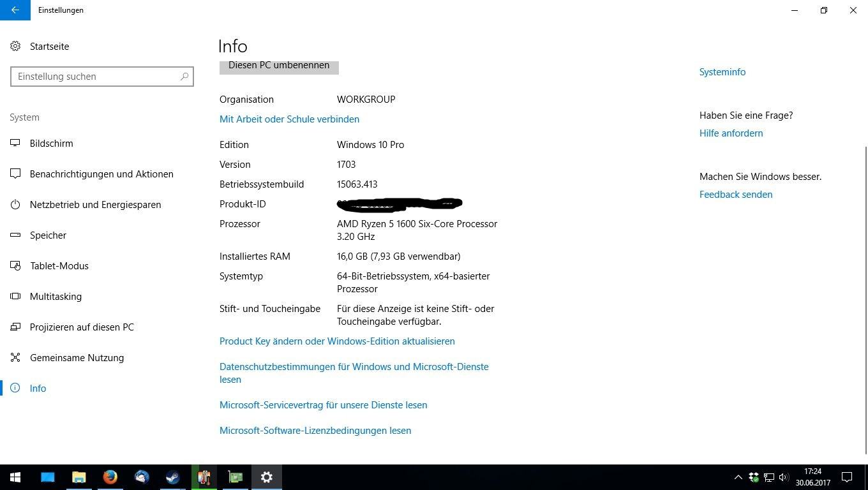
Task: Open File Explorer from the taskbar
Action: click(x=79, y=477)
